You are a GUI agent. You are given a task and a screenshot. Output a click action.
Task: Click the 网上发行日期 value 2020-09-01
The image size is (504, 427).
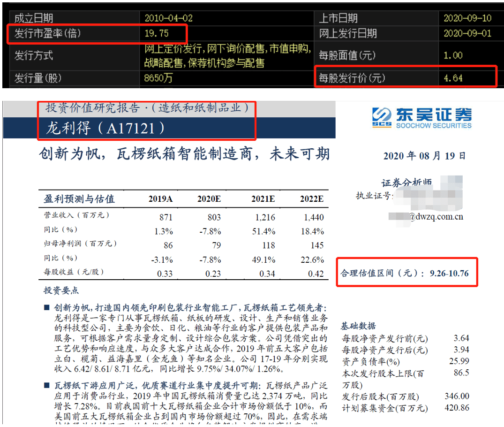[467, 33]
